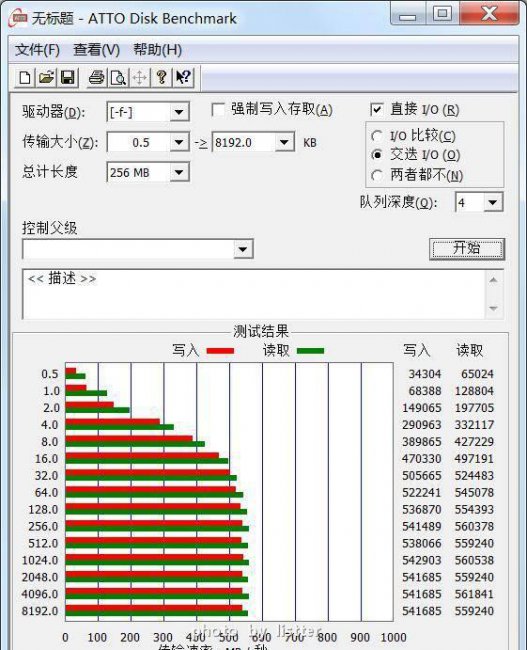The image size is (527, 650).
Task: Open print preview toolbar icon
Action: [118, 78]
